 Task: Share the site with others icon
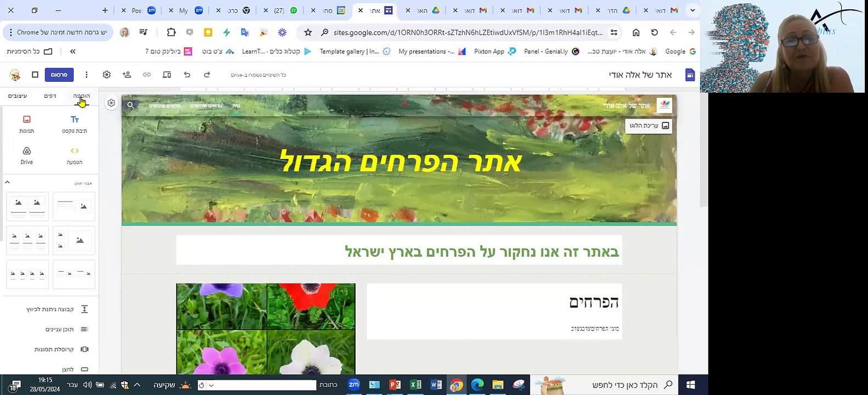coord(127,75)
